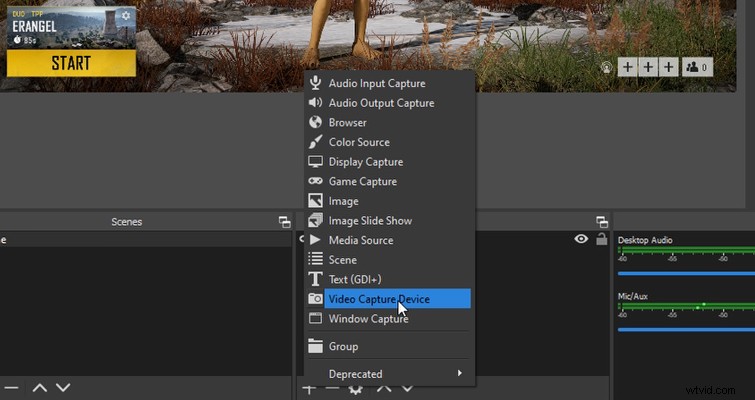Move scene up with arrow
Screen dimensions: 755x400
coord(40,387)
